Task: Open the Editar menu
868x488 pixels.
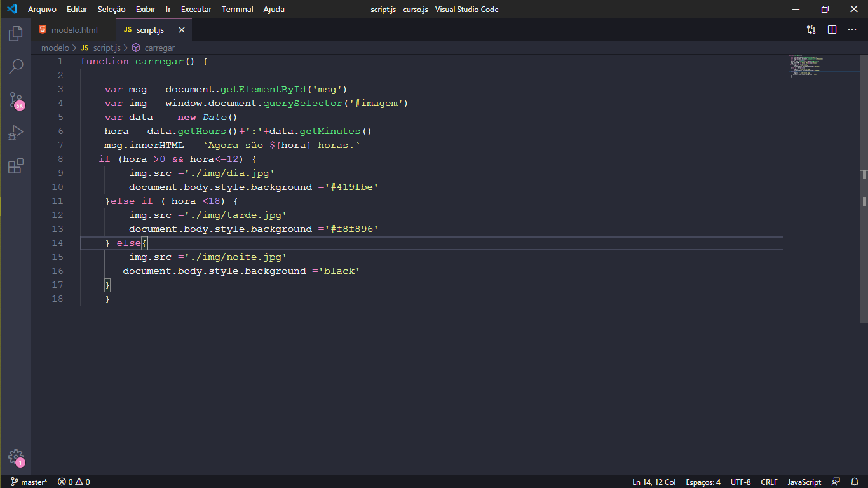Action: [x=78, y=10]
